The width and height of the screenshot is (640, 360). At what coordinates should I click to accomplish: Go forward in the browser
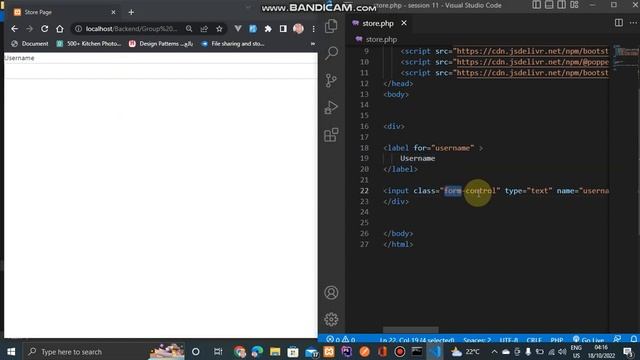pyautogui.click(x=29, y=29)
